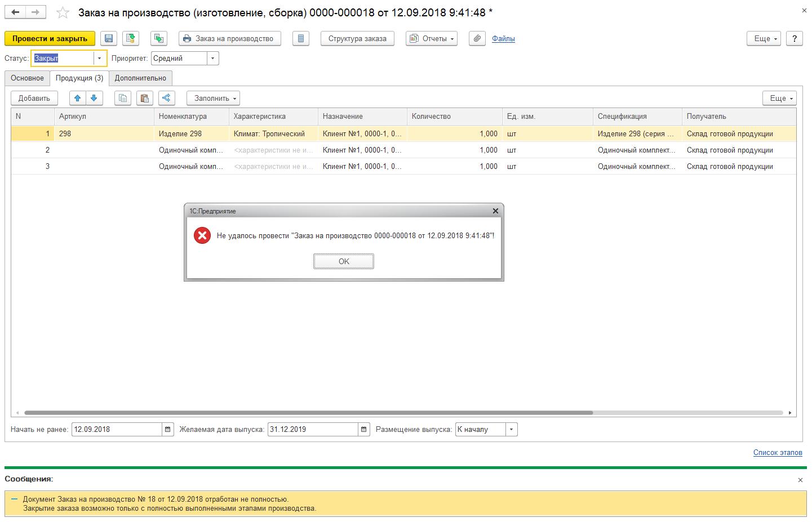
Task: Switch to the Основное tab
Action: pyautogui.click(x=27, y=78)
